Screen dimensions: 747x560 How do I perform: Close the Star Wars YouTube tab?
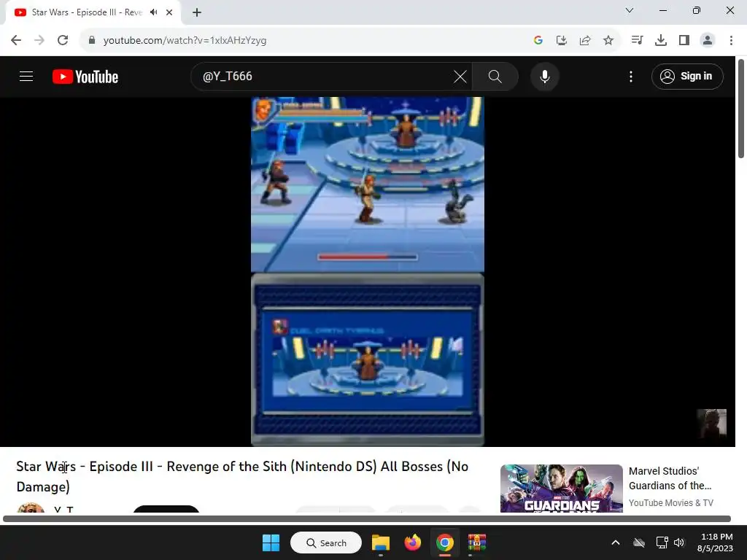(x=169, y=12)
